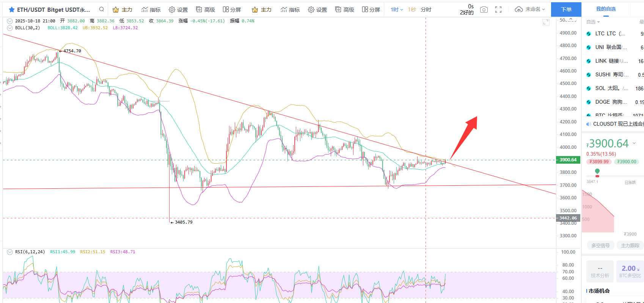Click the gray 3442.06 crosshair price axis label
The image size is (644, 303).
568,218
